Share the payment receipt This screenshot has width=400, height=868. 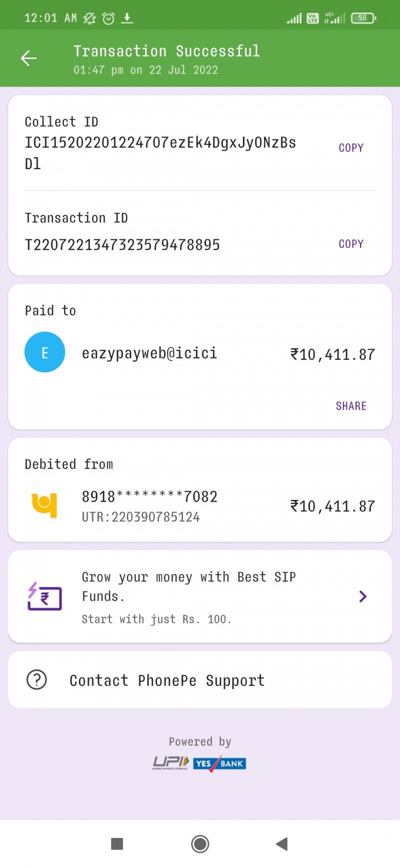351,406
